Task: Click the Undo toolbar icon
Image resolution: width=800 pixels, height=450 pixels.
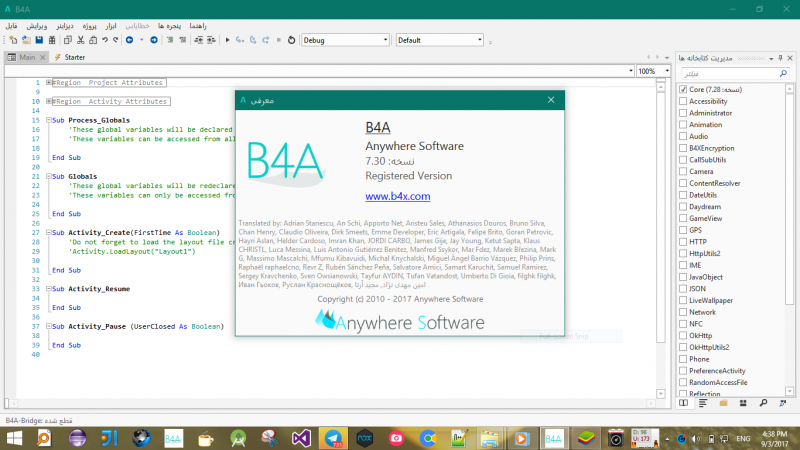Action: (104, 40)
